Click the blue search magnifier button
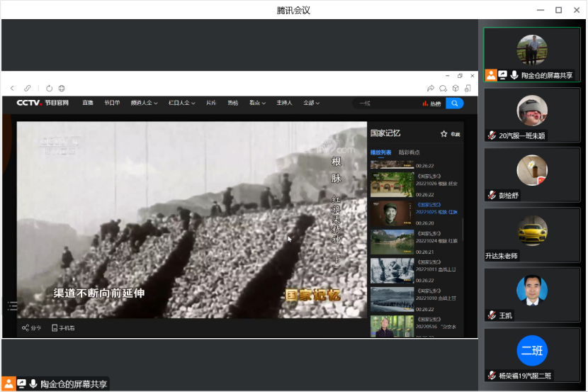The image size is (588, 392). point(454,103)
